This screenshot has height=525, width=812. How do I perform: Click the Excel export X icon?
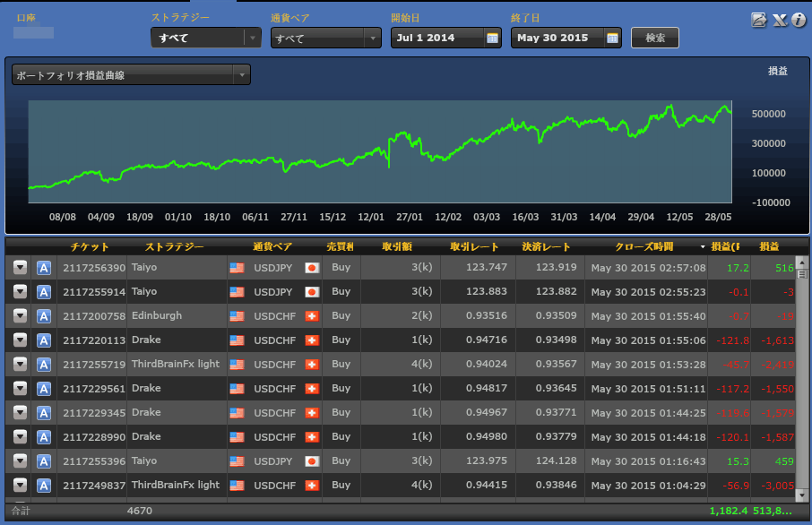click(780, 21)
